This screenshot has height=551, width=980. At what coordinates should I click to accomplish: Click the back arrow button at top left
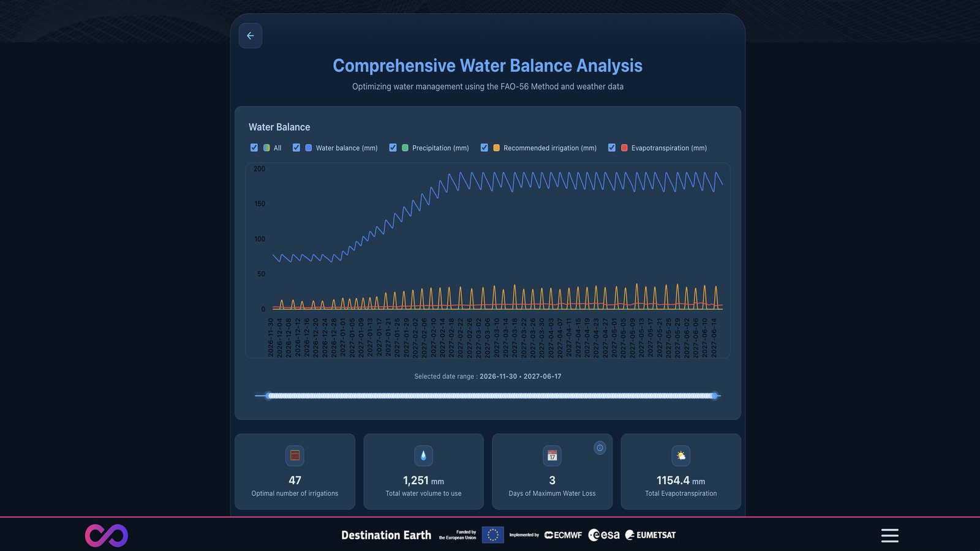pyautogui.click(x=250, y=36)
